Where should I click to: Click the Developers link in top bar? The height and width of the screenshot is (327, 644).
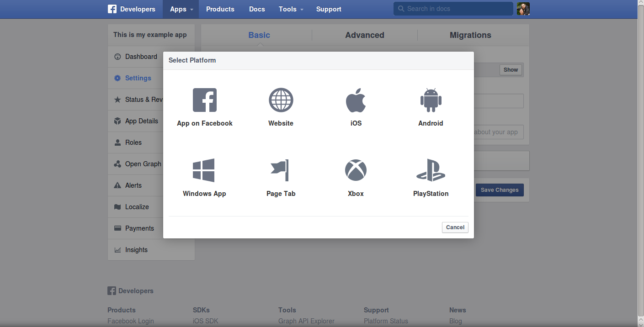coord(138,9)
